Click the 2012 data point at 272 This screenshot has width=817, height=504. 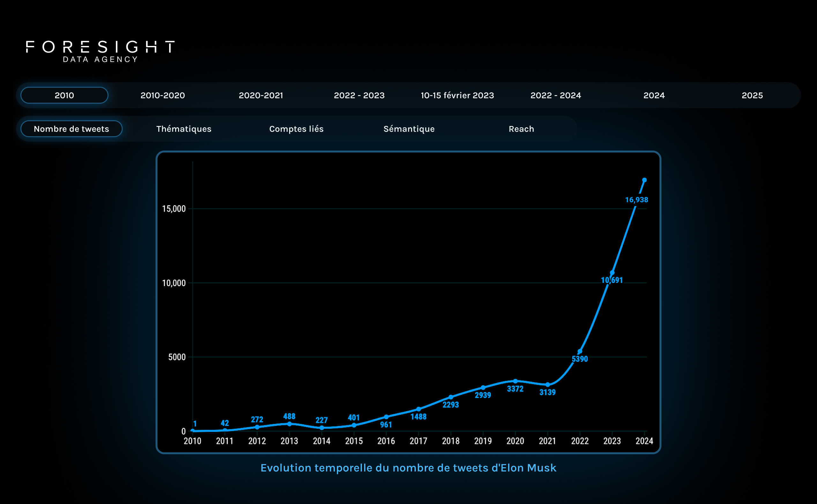257,427
